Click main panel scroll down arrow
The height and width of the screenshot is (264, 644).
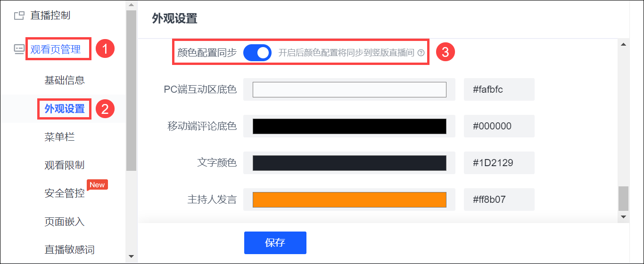(623, 217)
